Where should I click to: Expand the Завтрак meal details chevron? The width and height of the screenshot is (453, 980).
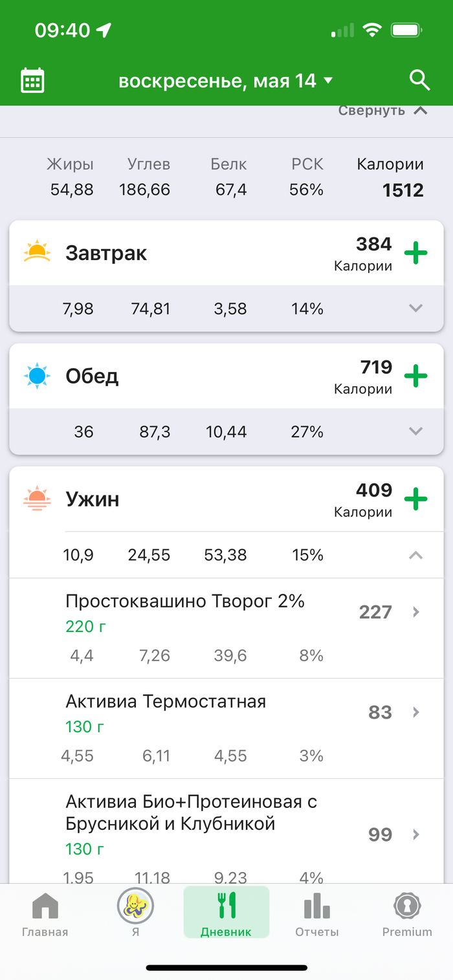[x=416, y=309]
